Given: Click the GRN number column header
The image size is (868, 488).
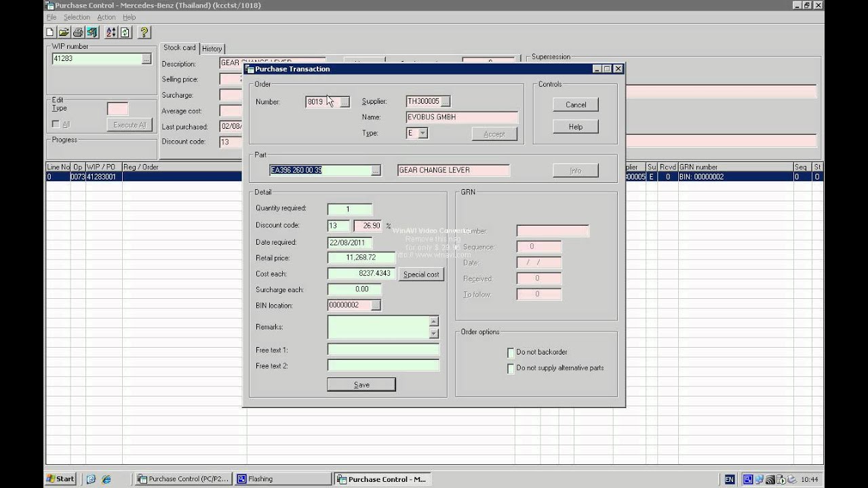Looking at the screenshot, I should click(735, 167).
